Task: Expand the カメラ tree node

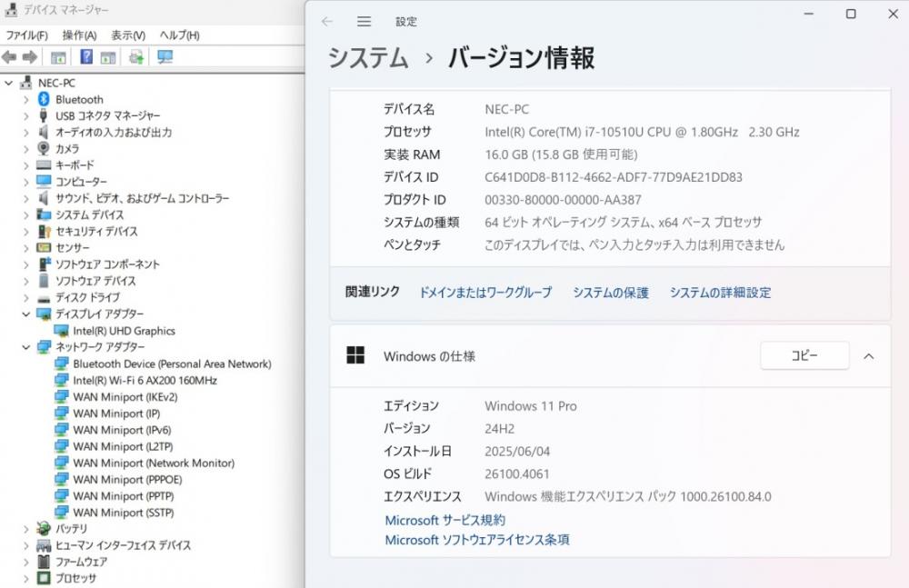Action: [26, 149]
